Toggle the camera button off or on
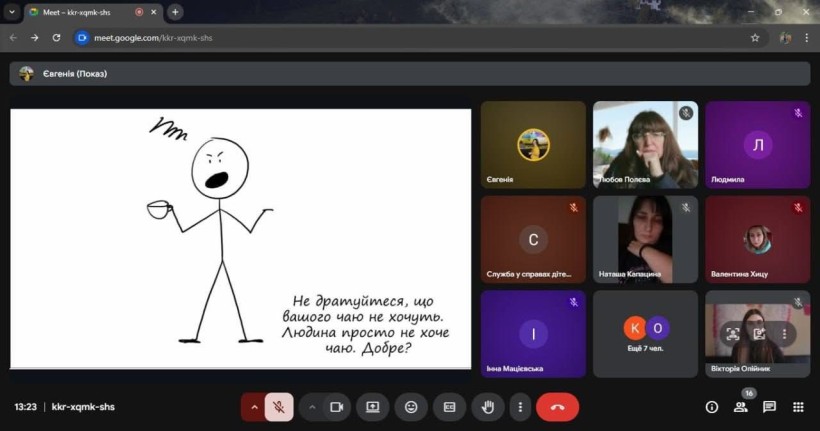 [338, 407]
